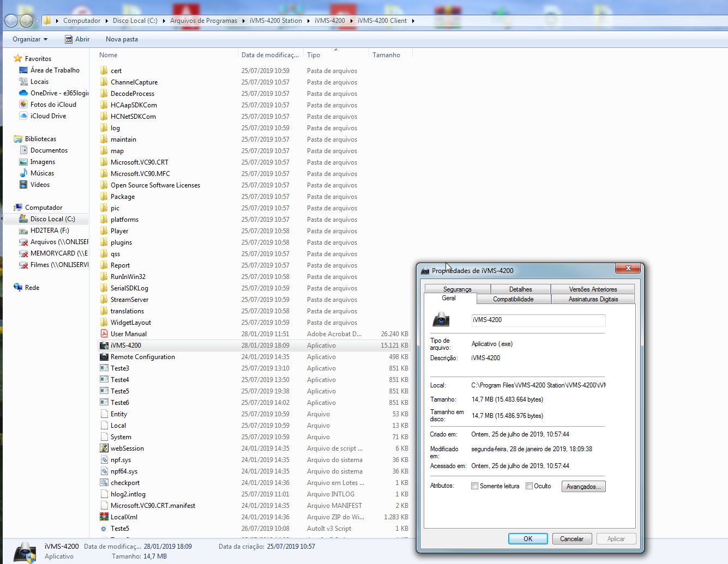728x564 pixels.
Task: Expand breadcrumb arrow after iVMS-4200 Client
Action: tap(413, 21)
